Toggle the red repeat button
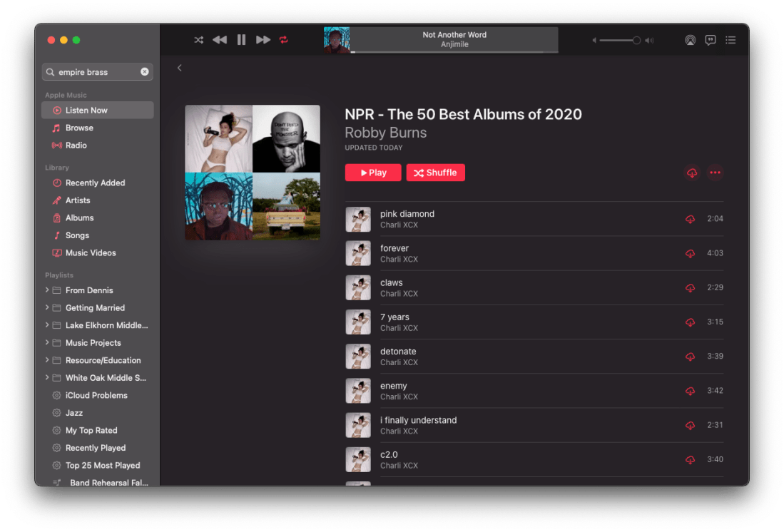The height and width of the screenshot is (532, 784). [x=284, y=40]
